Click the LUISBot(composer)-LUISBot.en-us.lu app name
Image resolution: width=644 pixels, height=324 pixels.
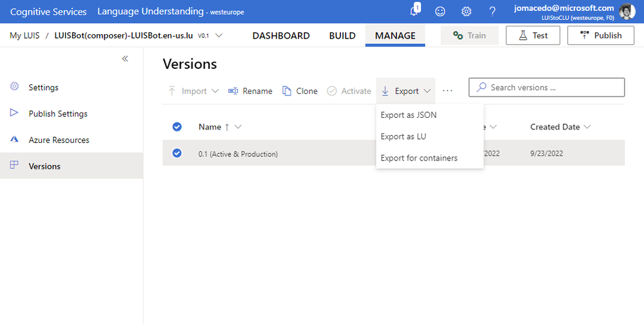[124, 35]
